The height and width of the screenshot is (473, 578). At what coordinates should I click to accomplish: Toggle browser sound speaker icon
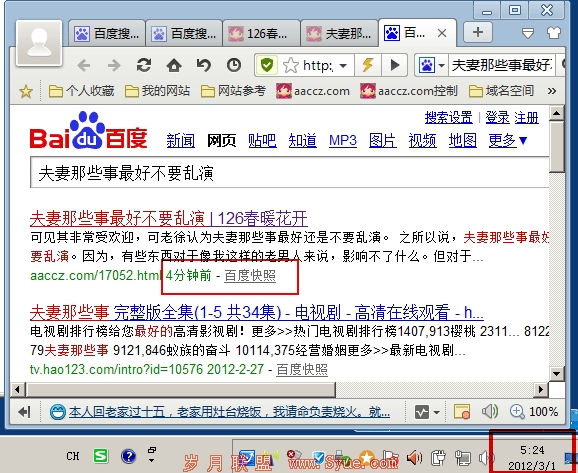(x=490, y=411)
